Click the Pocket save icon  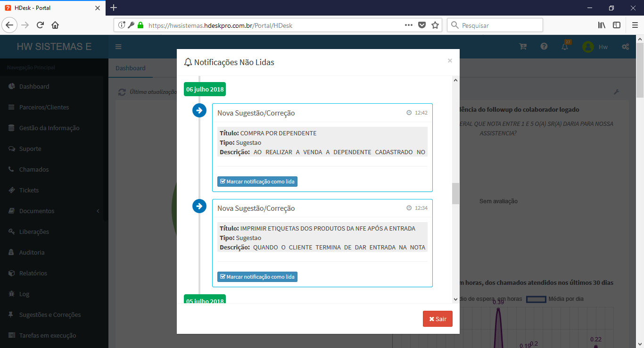(422, 25)
